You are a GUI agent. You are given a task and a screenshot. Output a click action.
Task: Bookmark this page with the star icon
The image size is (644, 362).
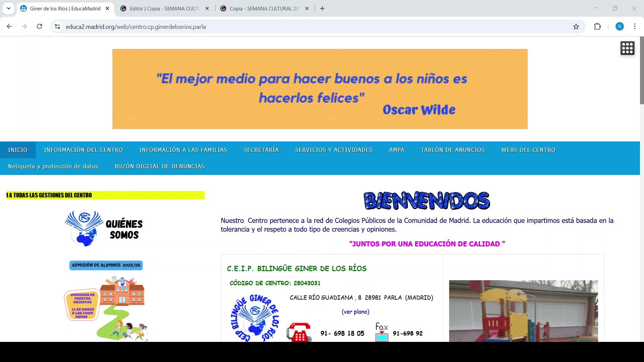(x=576, y=27)
